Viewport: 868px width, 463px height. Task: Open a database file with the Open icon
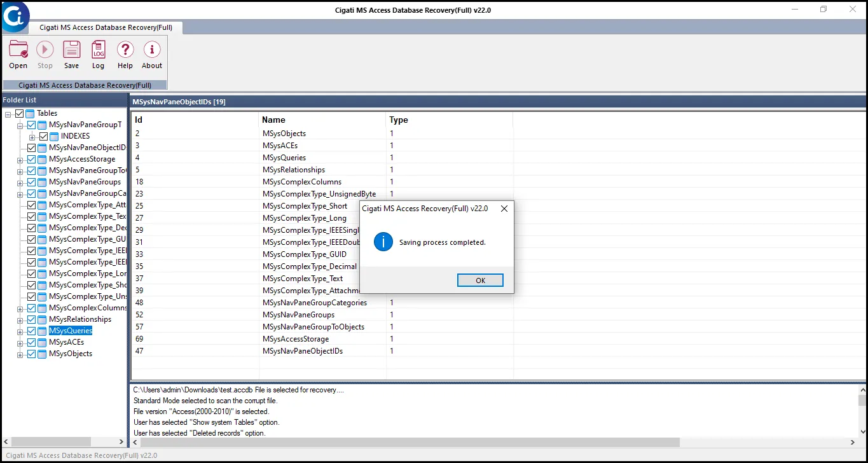(x=18, y=50)
